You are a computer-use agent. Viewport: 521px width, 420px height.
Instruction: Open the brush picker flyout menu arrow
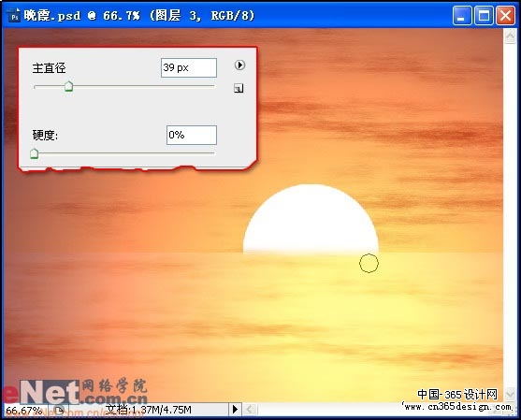tap(239, 65)
